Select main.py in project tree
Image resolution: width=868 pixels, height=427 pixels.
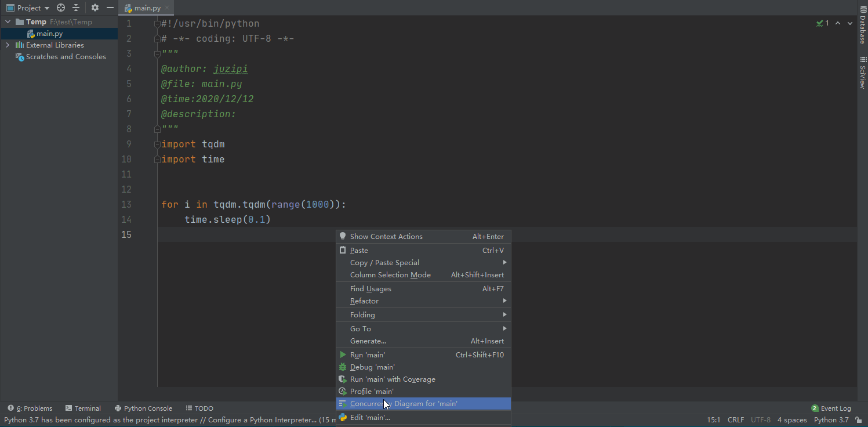pos(49,34)
